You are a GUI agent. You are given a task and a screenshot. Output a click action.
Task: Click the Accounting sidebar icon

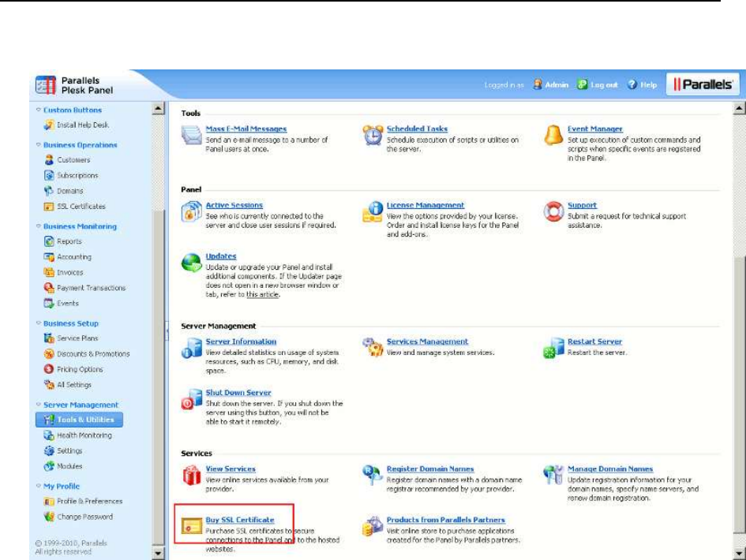point(49,256)
